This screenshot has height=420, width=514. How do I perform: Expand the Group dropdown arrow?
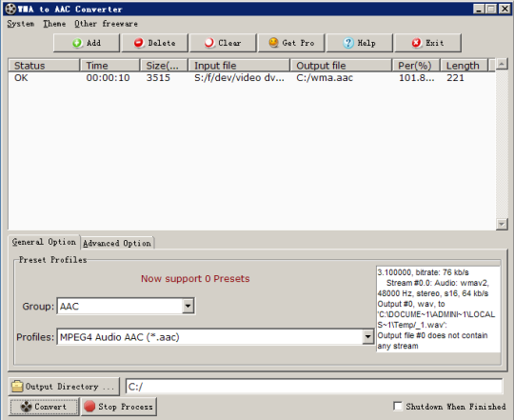(x=188, y=306)
